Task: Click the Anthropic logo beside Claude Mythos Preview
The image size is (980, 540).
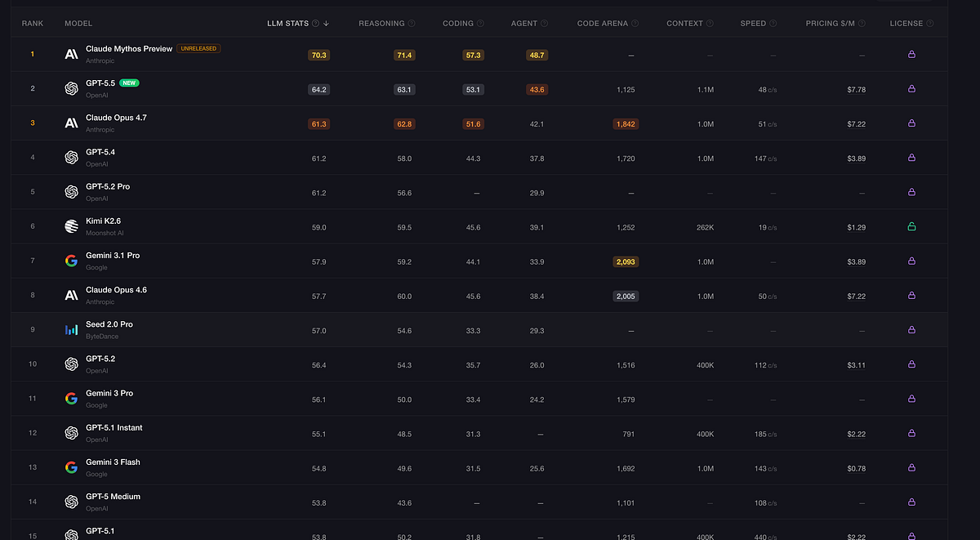Action: pyautogui.click(x=71, y=54)
